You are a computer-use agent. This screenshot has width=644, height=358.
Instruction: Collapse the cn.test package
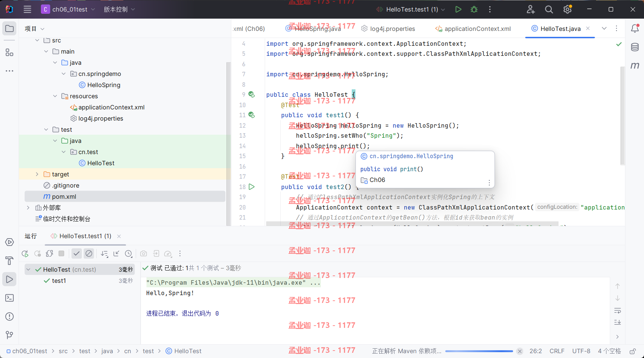pos(64,152)
